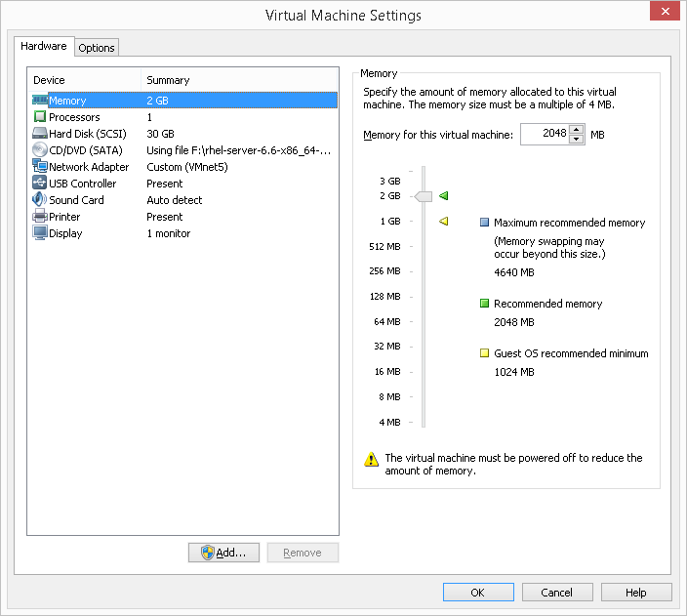Click the Cancel button
The height and width of the screenshot is (616, 687).
(557, 593)
